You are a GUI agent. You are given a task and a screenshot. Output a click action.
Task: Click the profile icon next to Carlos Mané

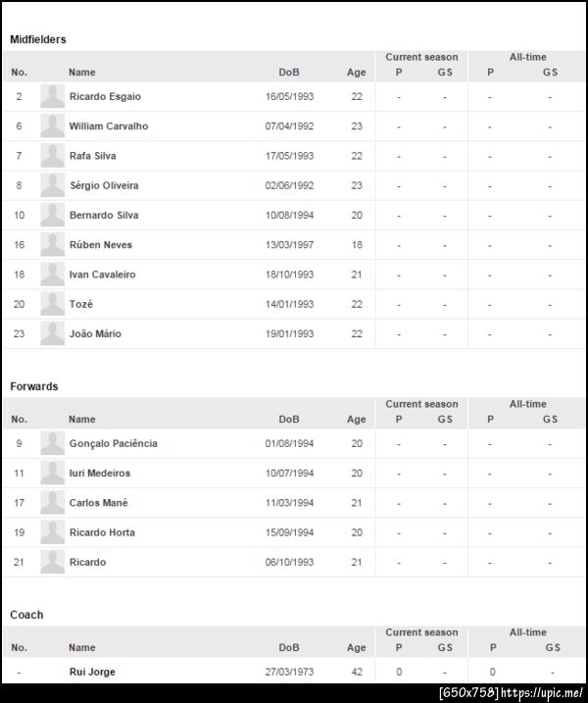pyautogui.click(x=52, y=503)
